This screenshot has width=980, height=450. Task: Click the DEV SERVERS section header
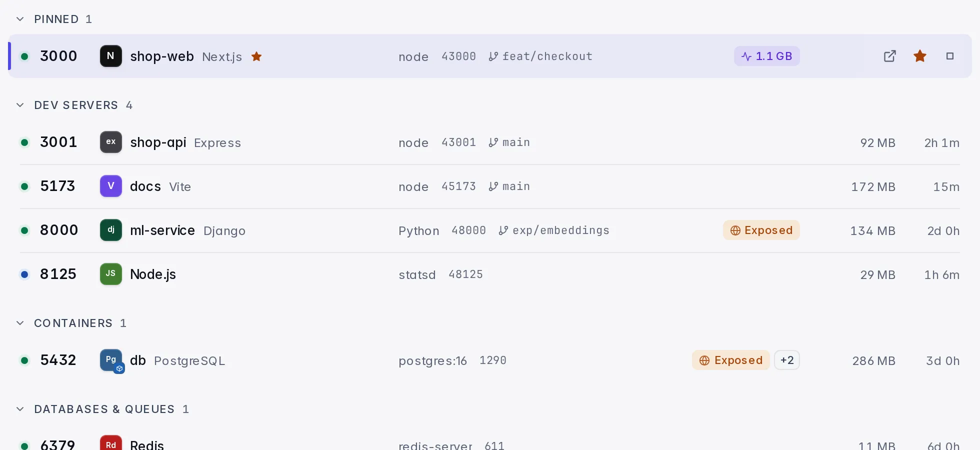[76, 105]
